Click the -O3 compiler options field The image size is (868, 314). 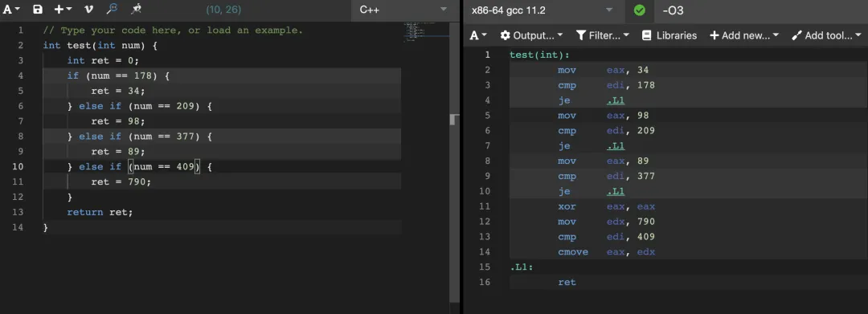(761, 10)
